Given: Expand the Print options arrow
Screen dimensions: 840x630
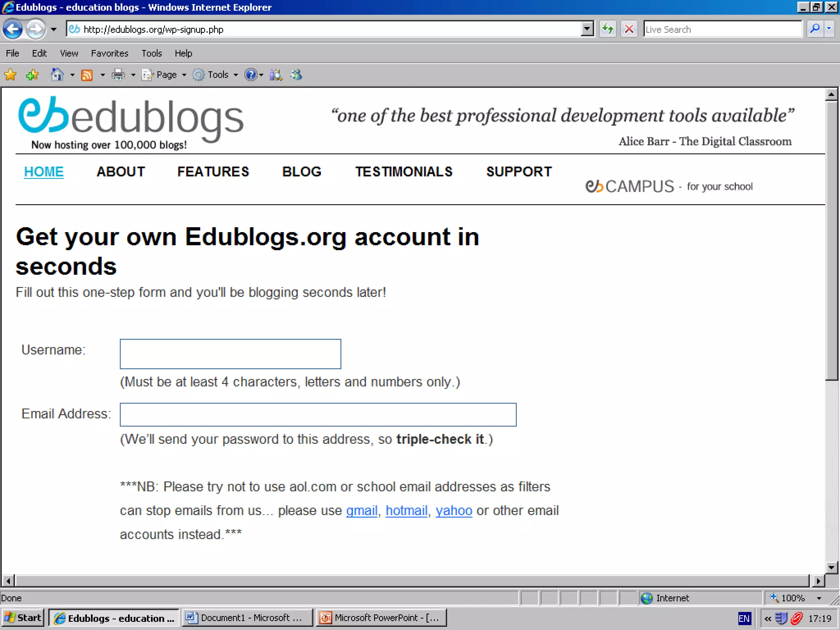Looking at the screenshot, I should click(133, 75).
